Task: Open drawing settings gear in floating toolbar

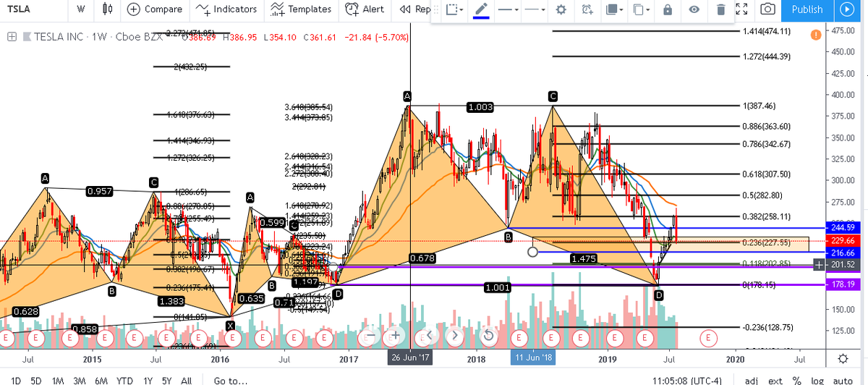Action: coord(560,10)
